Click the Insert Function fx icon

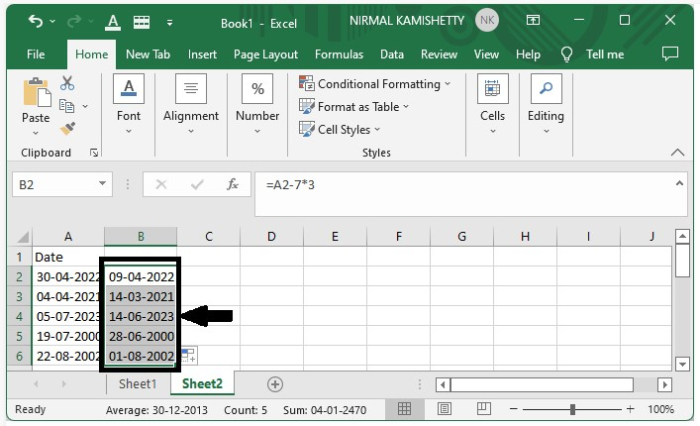click(x=232, y=185)
